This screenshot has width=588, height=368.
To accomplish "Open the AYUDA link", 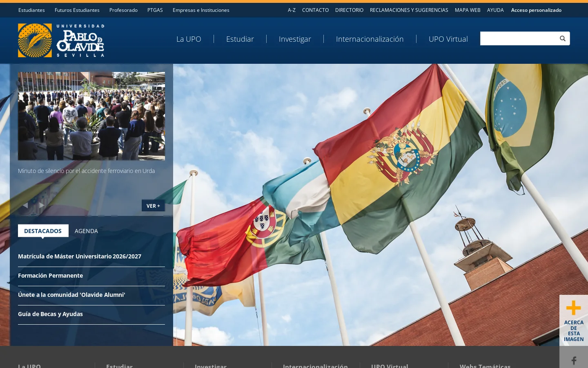I will 495,10.
